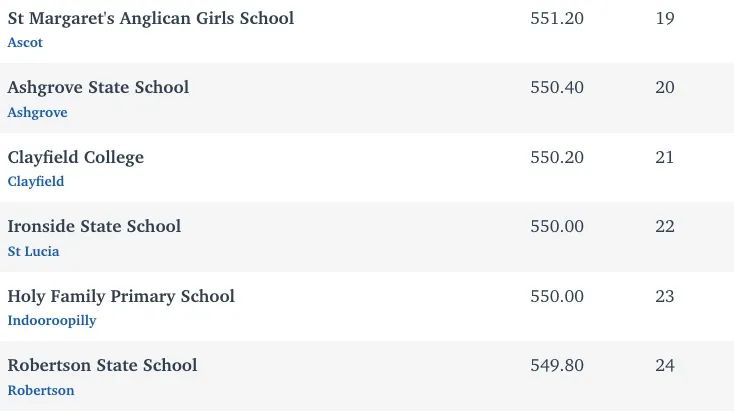Open the Clayfield suburb link

pyautogui.click(x=36, y=182)
